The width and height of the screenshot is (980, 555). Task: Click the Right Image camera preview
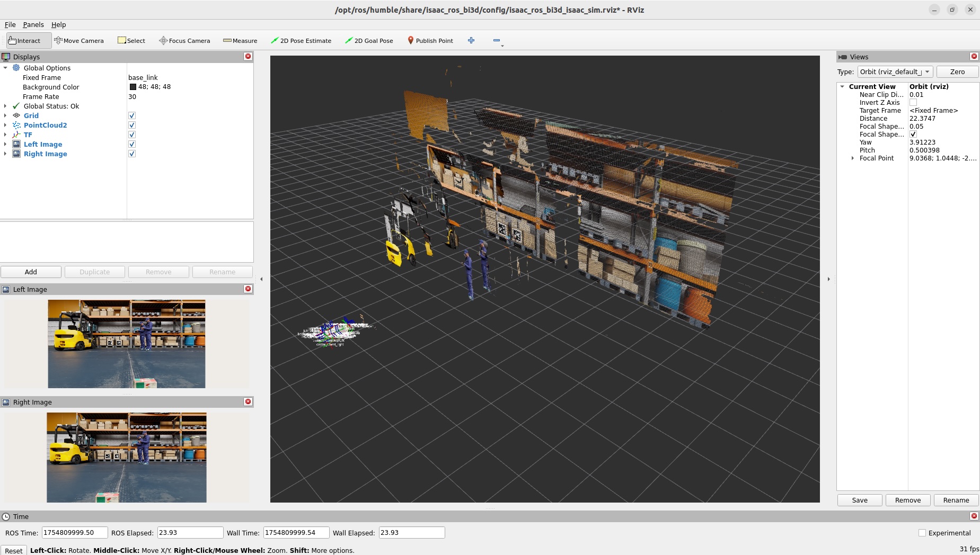pyautogui.click(x=127, y=457)
